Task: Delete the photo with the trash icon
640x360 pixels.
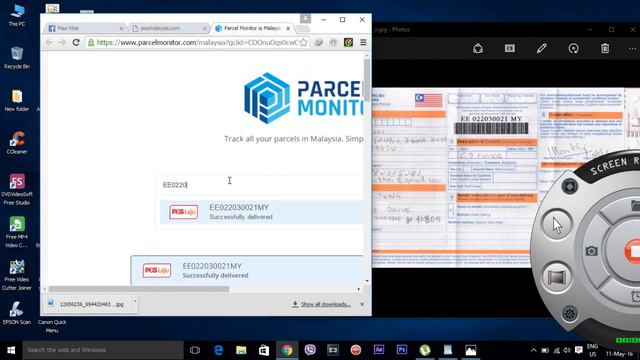Action: 605,49
